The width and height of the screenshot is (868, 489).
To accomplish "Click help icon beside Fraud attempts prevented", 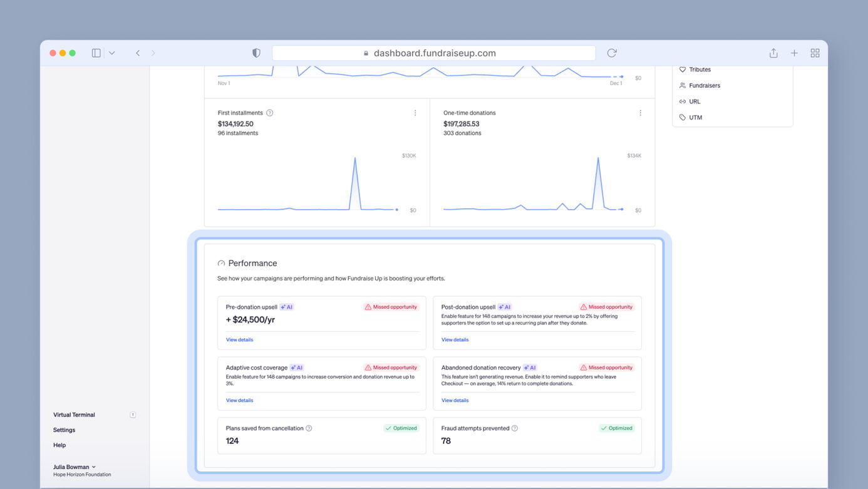I will click(x=515, y=428).
